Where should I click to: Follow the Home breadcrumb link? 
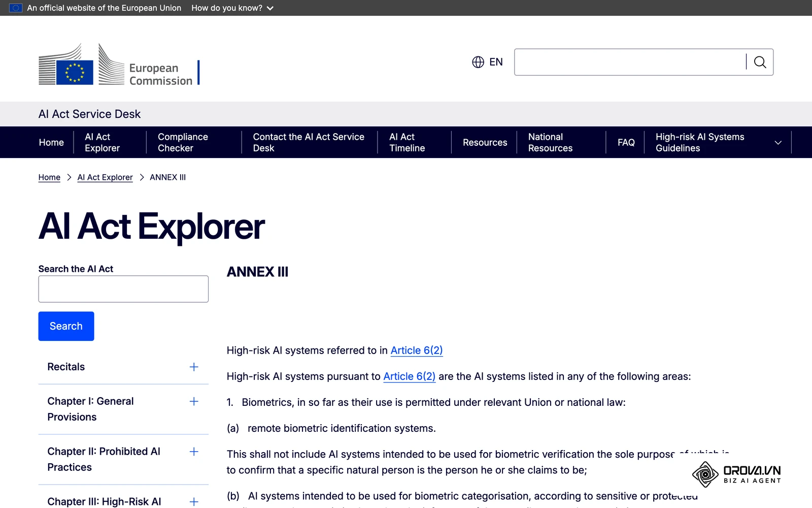[x=49, y=177]
